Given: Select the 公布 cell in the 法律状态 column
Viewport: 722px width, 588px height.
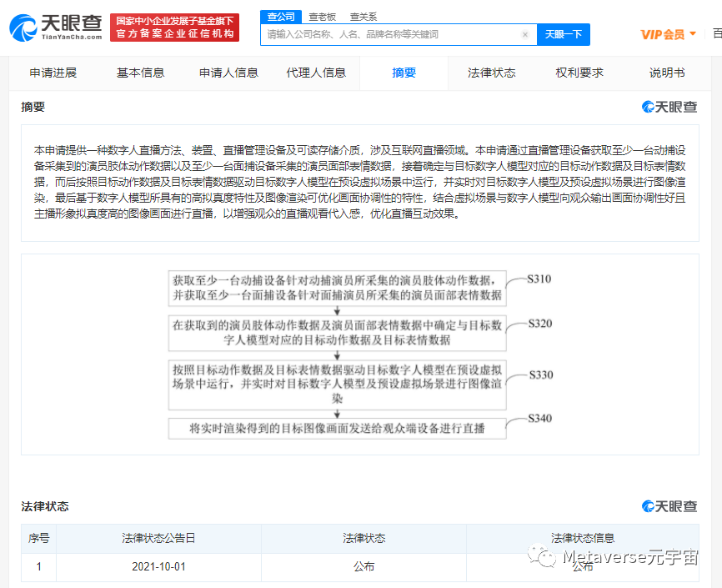Looking at the screenshot, I should coord(364,567).
